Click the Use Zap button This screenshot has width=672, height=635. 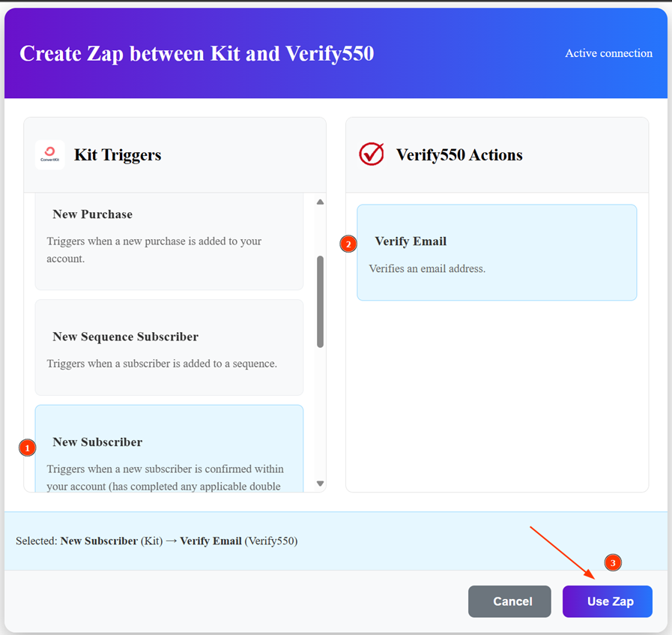(608, 601)
